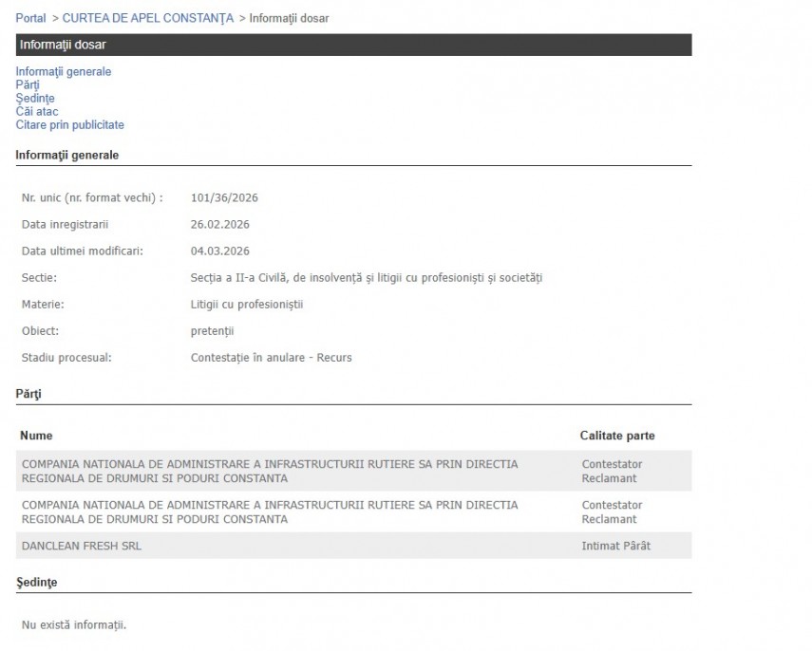Click the Contestație în anulare - Recurs text

pos(271,358)
